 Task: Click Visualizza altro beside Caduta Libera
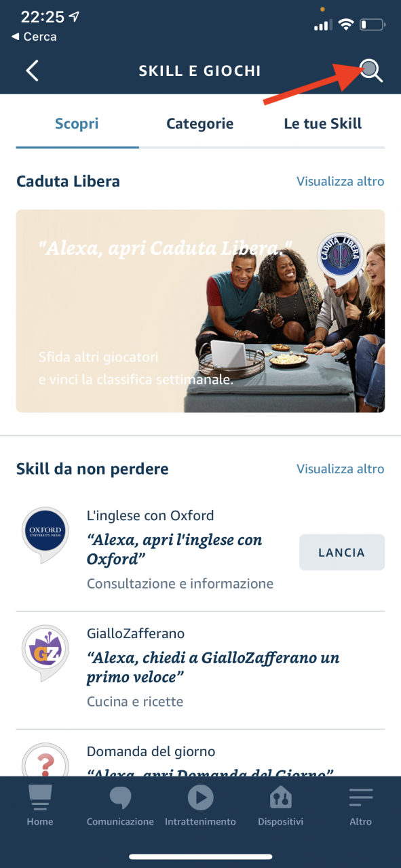pos(341,181)
